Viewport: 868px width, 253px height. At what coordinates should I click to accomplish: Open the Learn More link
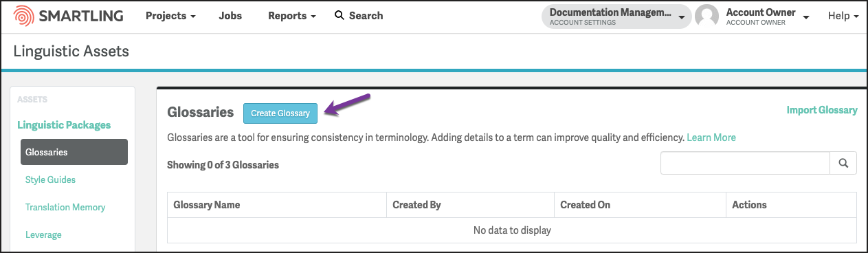point(711,137)
